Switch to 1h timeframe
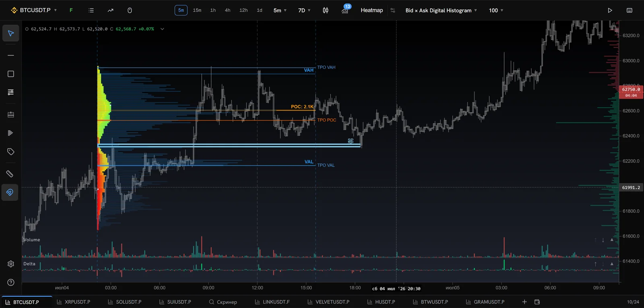The image size is (644, 308). [213, 10]
